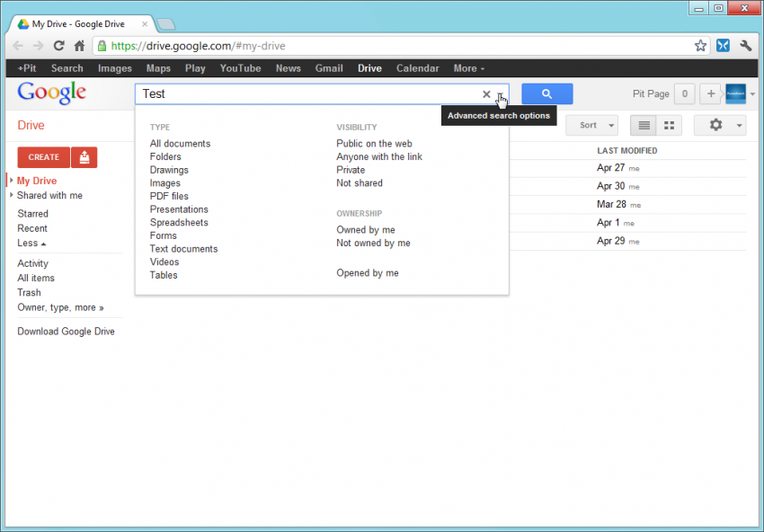Screen dimensions: 764x532
Task: Open Images in the Google bar
Action: [115, 68]
